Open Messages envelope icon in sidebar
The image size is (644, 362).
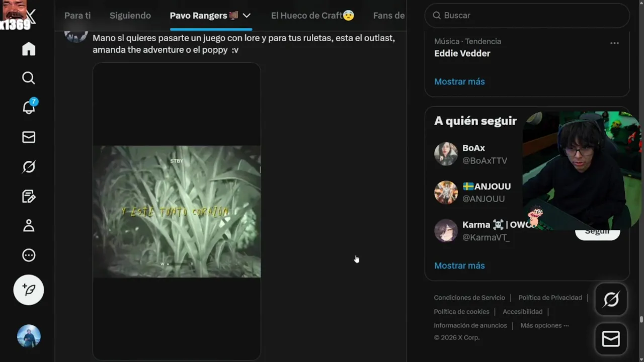pos(29,137)
